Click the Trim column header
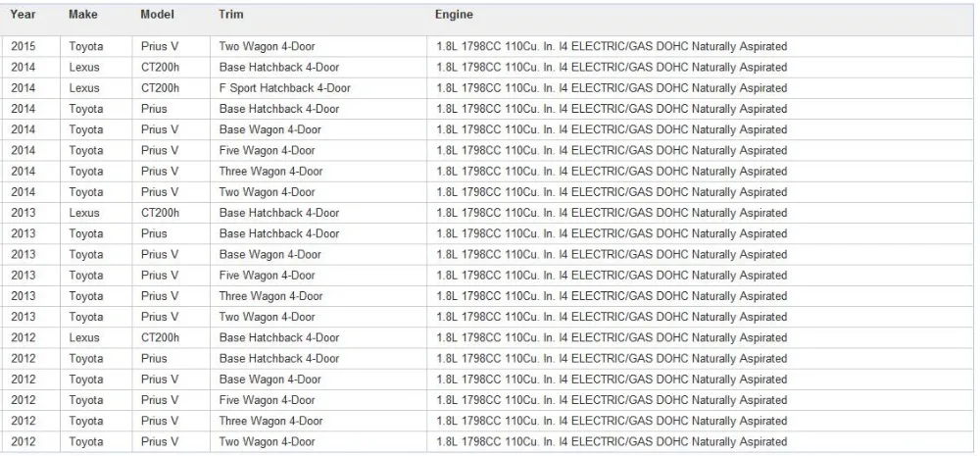Viewport: 980px width, 456px height. [x=231, y=15]
